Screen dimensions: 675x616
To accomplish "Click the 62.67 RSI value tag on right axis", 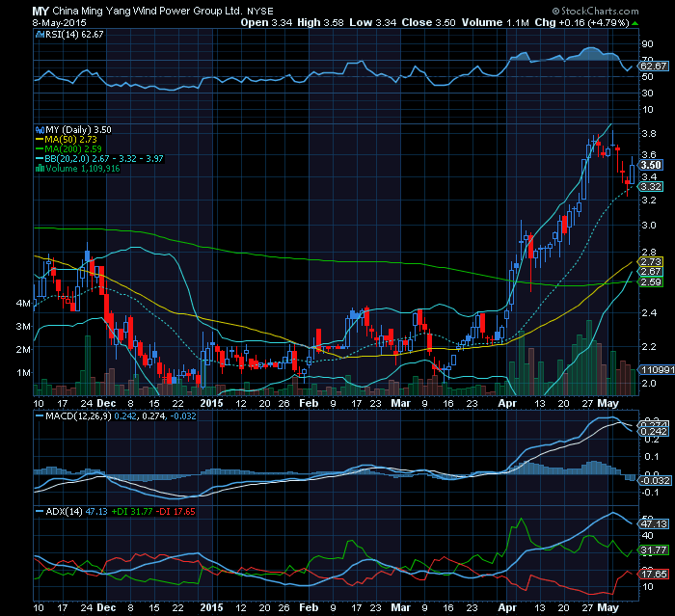I will [653, 66].
